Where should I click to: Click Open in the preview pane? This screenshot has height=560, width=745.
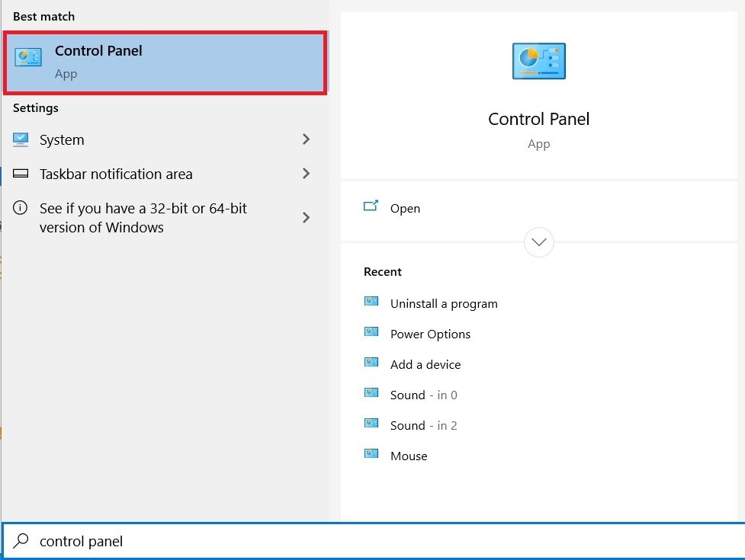tap(405, 208)
